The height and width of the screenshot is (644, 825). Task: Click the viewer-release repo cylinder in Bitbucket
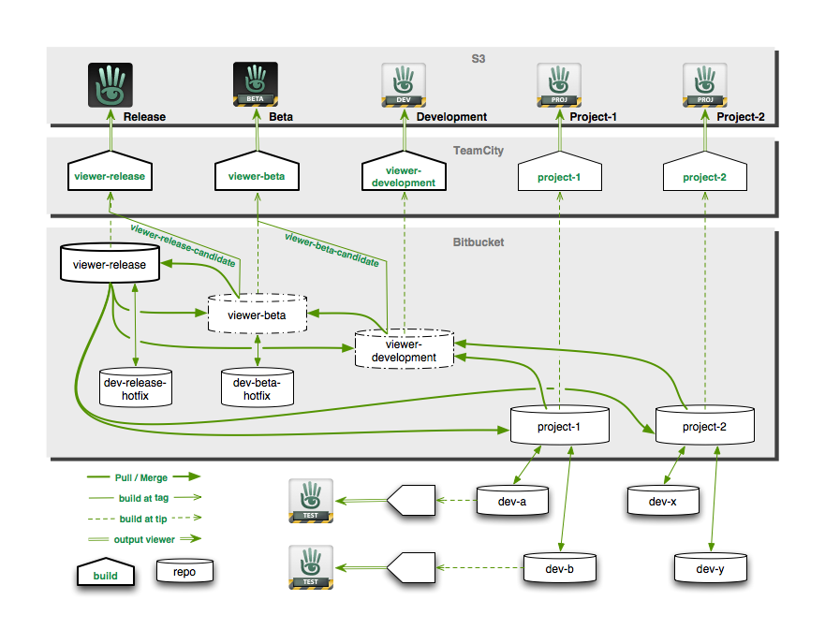[x=110, y=262]
